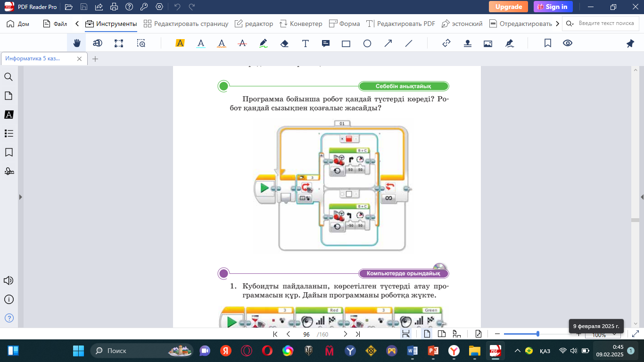644x362 pixels.
Task: Choose the Arrow drawing tool
Action: (x=388, y=43)
